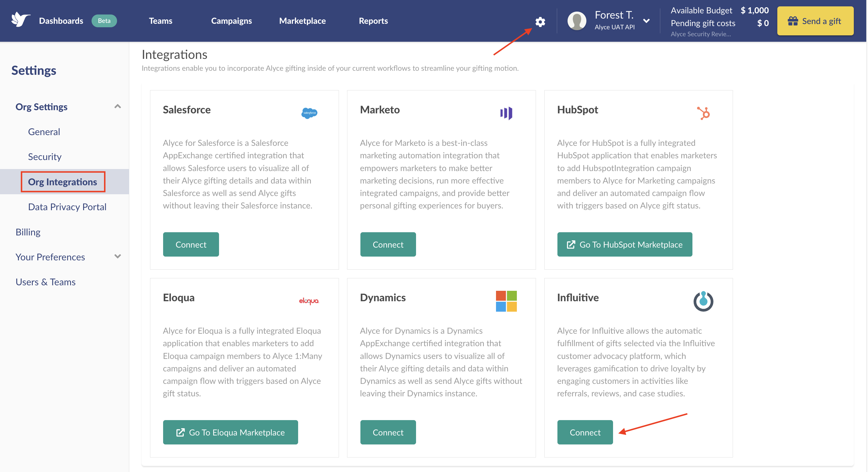Open the Campaigns menu
The width and height of the screenshot is (868, 472).
231,21
